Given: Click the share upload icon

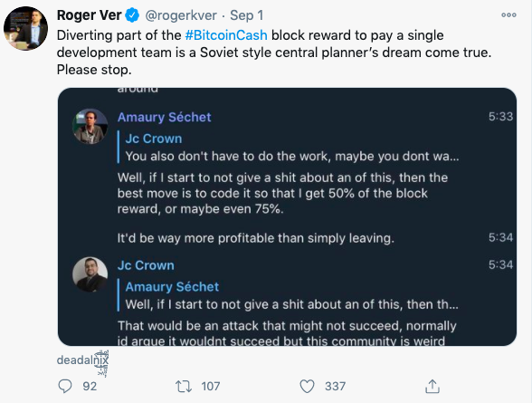Looking at the screenshot, I should tap(432, 387).
